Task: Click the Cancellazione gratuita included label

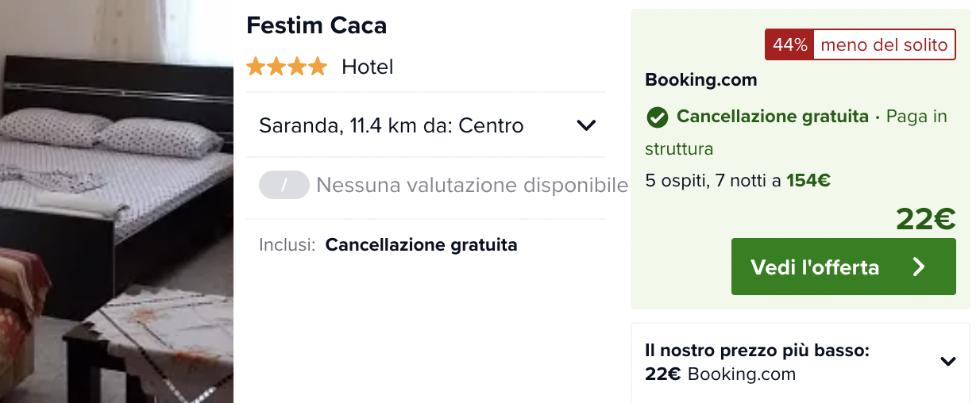Action: click(421, 244)
